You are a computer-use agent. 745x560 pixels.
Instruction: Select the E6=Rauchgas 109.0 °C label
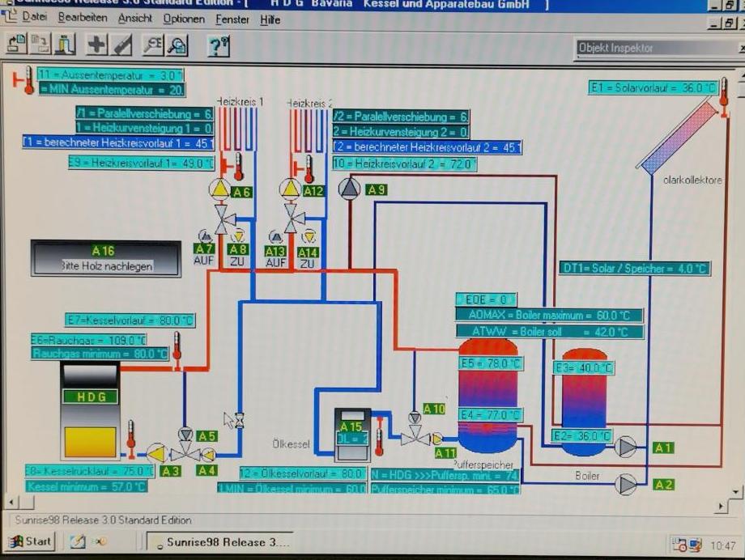(88, 340)
